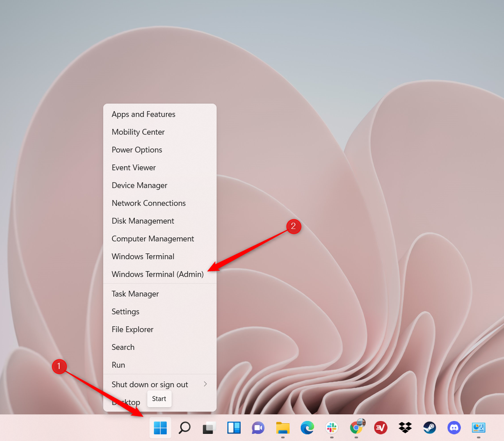Open Mobility Center from the menu

point(160,132)
